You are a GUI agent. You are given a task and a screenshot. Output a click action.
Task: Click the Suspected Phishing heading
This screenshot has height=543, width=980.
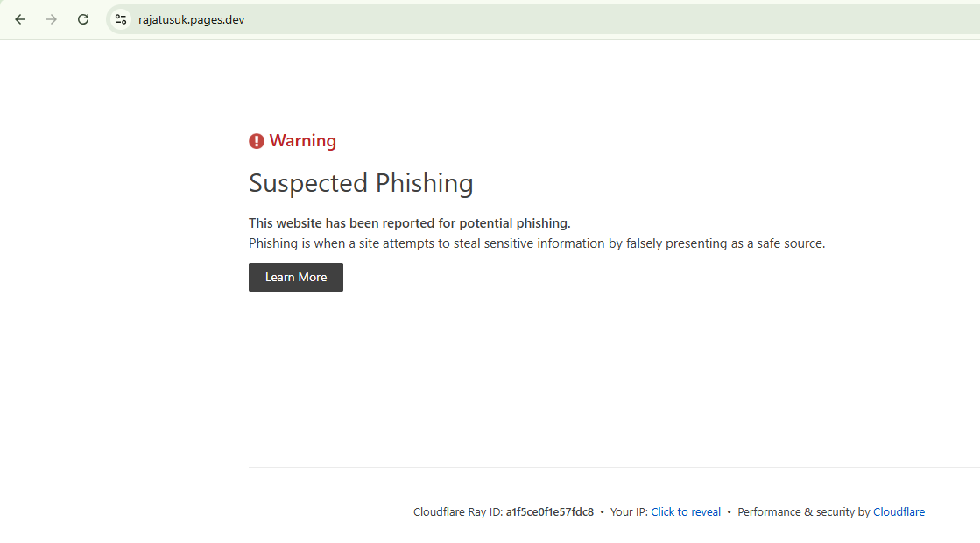coord(361,183)
